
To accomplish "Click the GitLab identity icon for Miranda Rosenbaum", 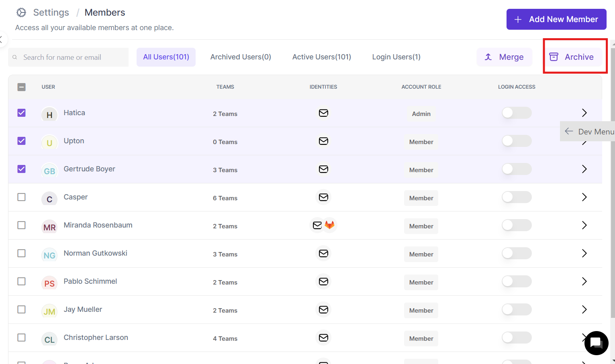I will coord(330,225).
